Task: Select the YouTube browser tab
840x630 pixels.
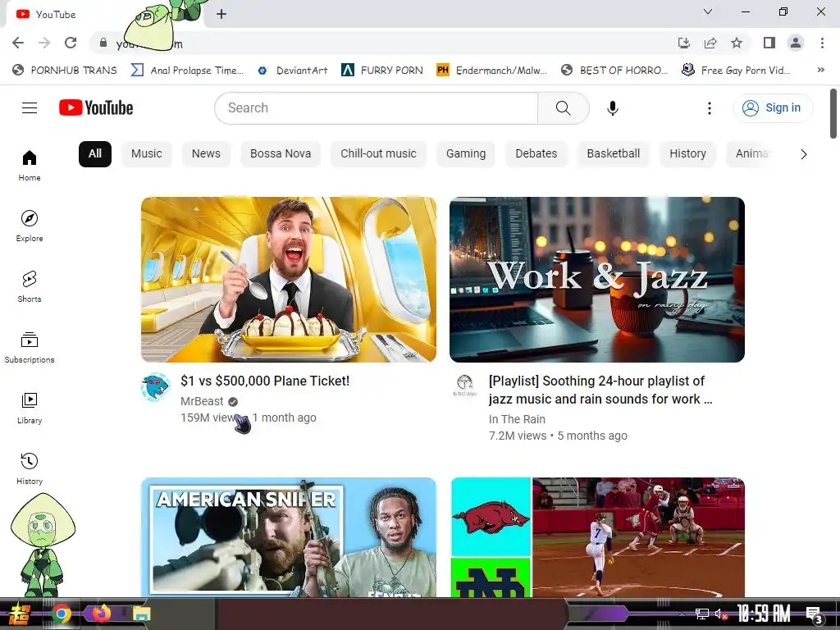Action: 102,15
